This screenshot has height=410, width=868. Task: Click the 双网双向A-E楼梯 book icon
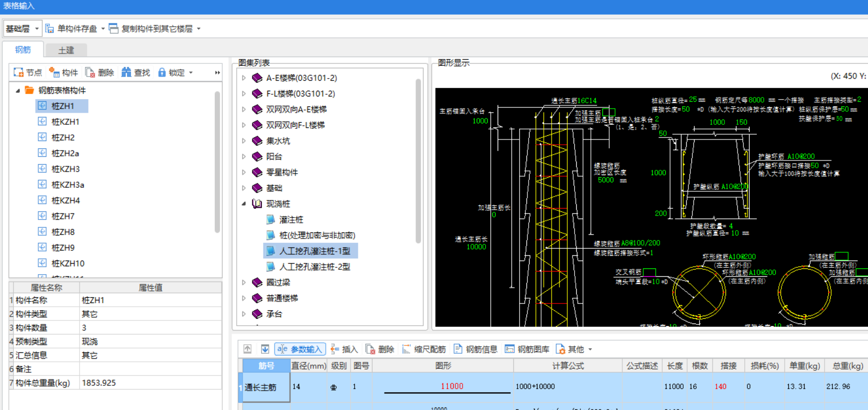click(257, 109)
